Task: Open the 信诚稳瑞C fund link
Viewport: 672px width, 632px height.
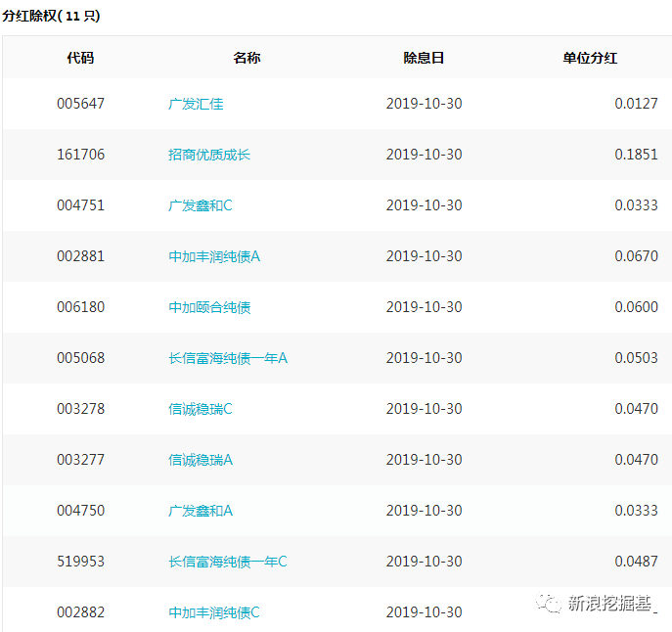Action: [x=201, y=409]
